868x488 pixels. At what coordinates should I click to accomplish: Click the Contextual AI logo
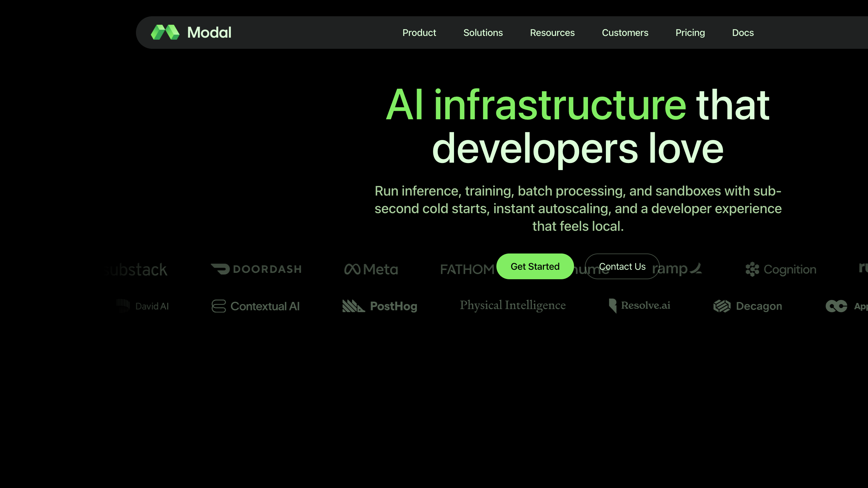coord(256,306)
